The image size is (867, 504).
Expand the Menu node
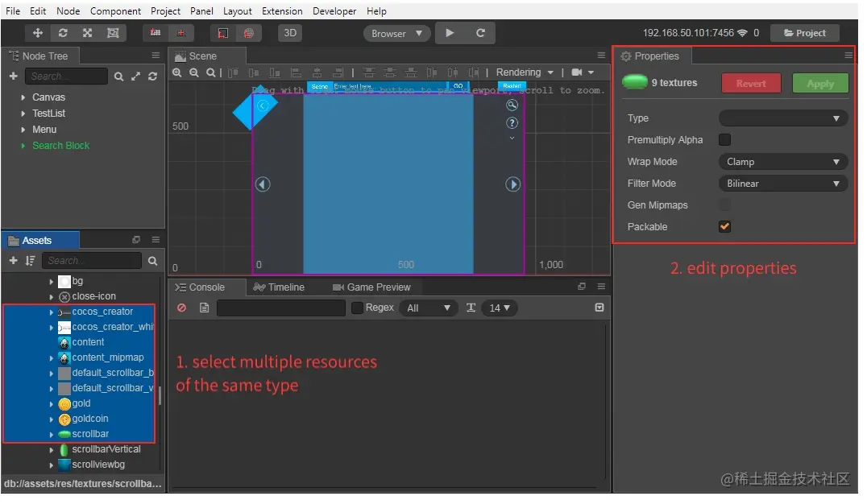[x=23, y=130]
